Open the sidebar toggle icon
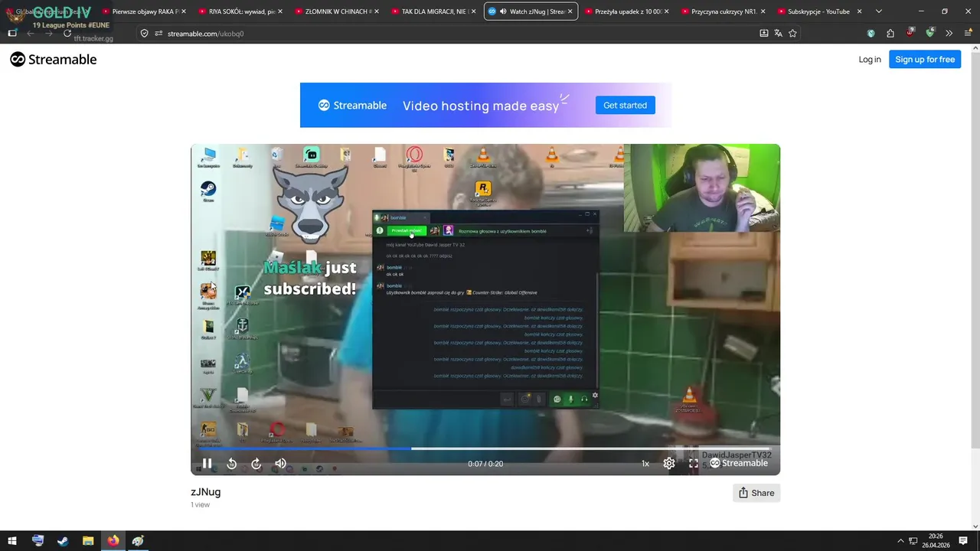 12,34
